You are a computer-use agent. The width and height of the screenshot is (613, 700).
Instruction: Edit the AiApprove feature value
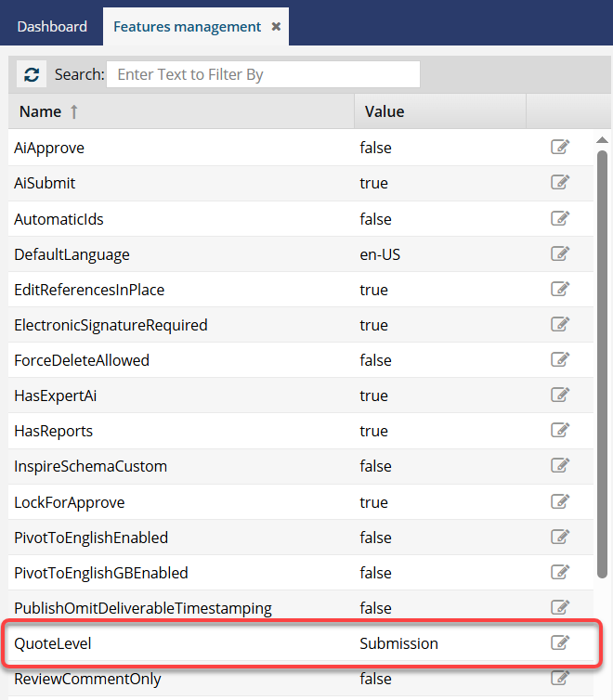560,148
